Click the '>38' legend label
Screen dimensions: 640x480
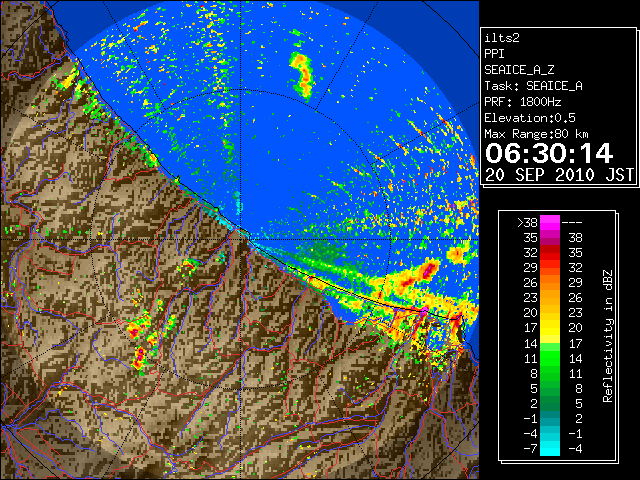527,223
